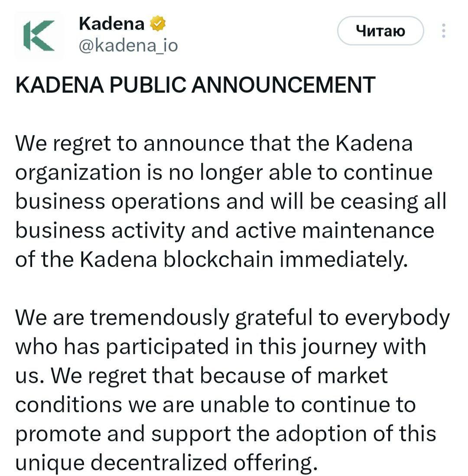Click the line 'who has participated in this journey with'
Screen dimensions: 468x476
click(x=221, y=347)
